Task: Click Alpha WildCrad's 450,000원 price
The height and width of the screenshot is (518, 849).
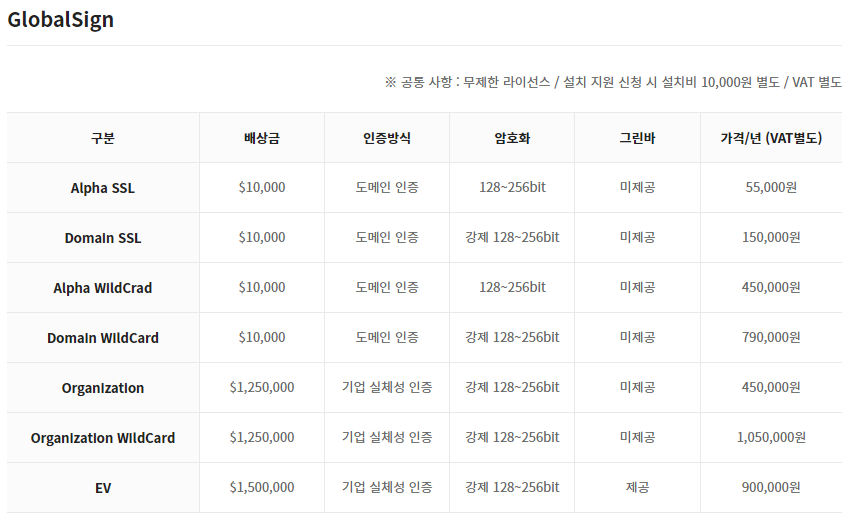Action: point(771,287)
